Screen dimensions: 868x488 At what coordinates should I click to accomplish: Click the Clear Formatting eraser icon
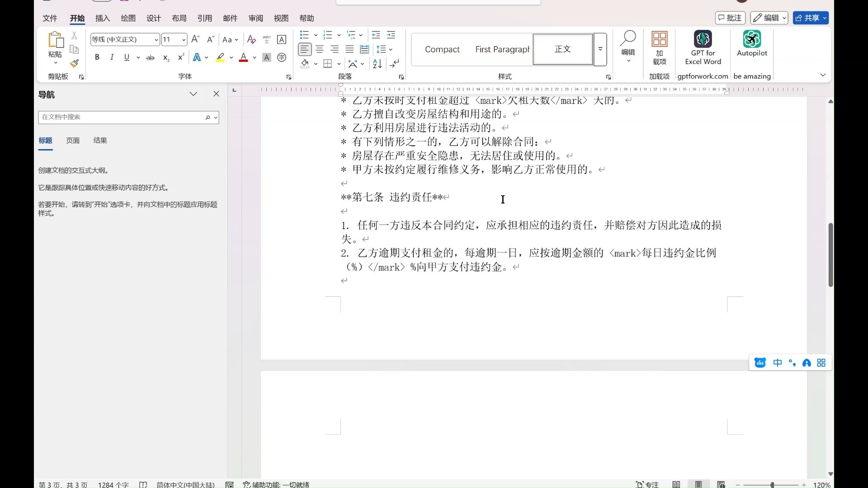[x=252, y=40]
